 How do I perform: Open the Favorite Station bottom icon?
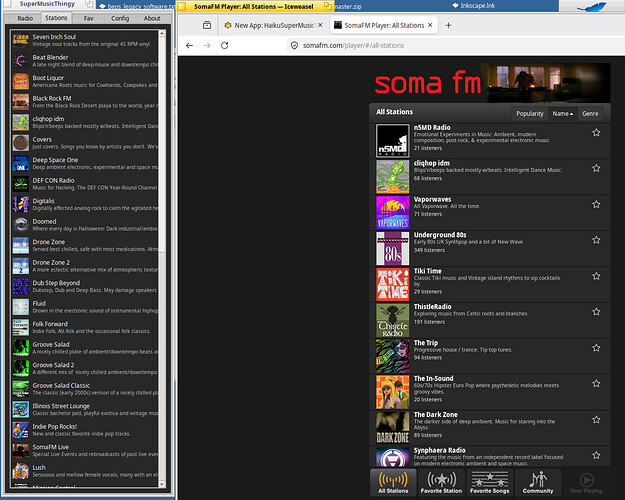point(441,482)
